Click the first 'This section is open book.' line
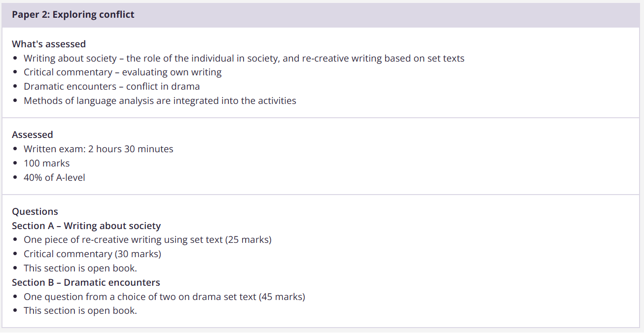 tap(80, 268)
